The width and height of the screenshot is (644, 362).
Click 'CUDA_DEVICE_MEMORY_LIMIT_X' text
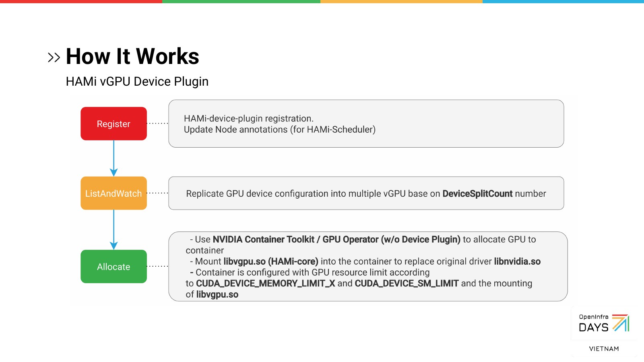coord(265,283)
